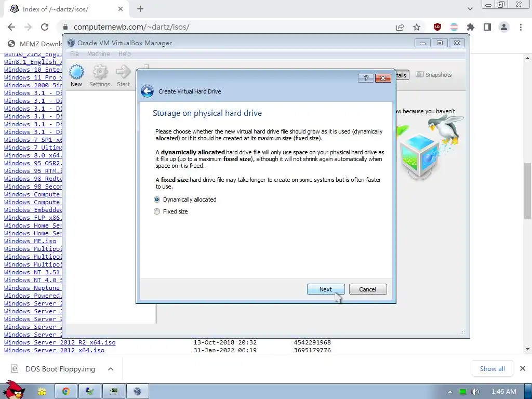532x399 pixels.
Task: Open the Windows 11 Pro link
Action: 33,77
